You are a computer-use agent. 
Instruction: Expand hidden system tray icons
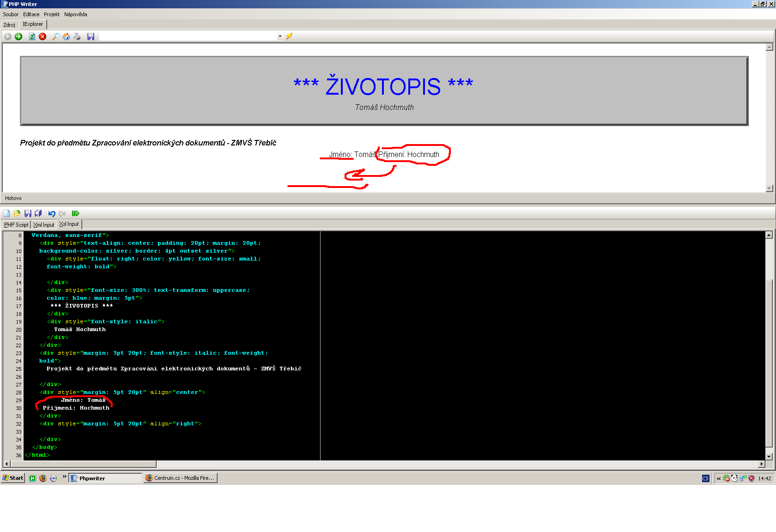[718, 478]
